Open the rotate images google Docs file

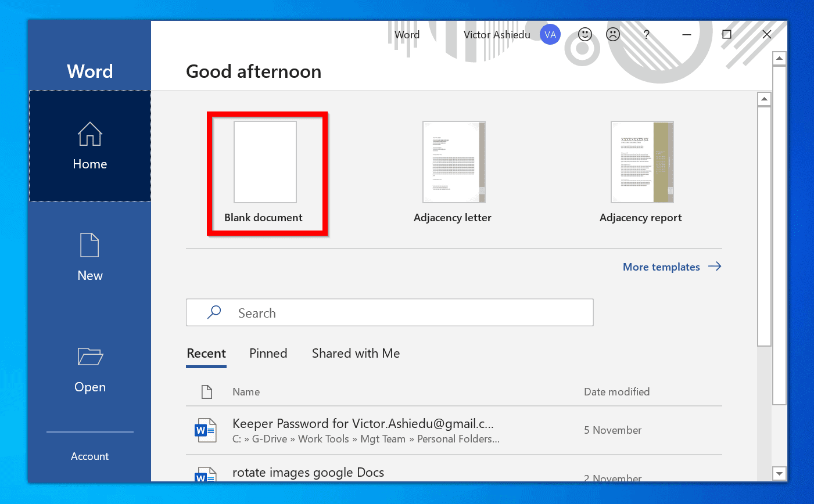click(x=308, y=472)
